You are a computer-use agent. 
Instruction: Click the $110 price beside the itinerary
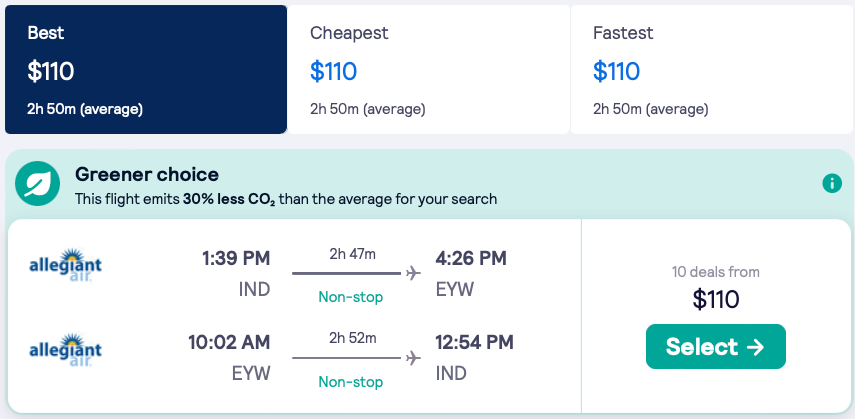click(716, 298)
